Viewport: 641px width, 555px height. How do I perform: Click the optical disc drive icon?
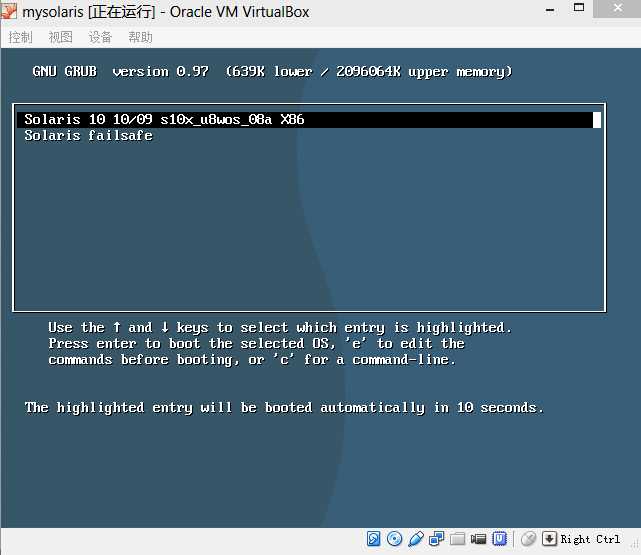[x=394, y=539]
